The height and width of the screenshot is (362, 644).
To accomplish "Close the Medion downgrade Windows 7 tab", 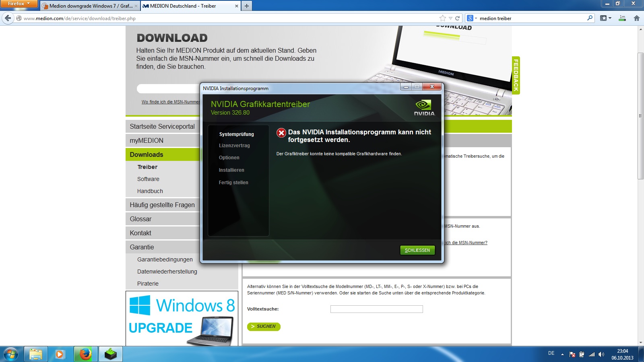I will [136, 6].
